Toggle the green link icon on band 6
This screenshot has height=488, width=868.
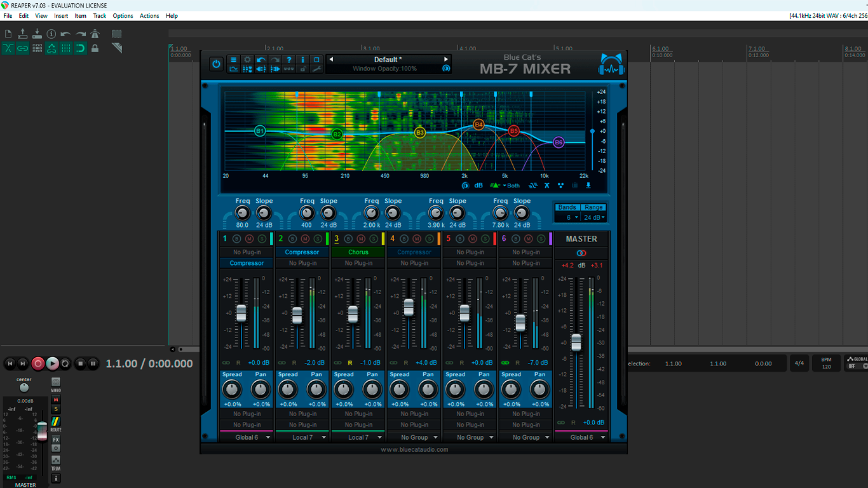[505, 363]
